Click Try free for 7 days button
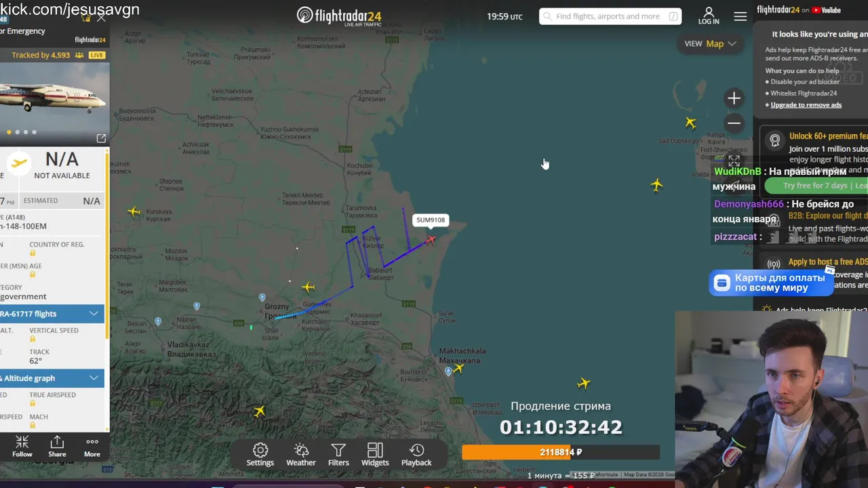868x488 pixels. [x=816, y=186]
